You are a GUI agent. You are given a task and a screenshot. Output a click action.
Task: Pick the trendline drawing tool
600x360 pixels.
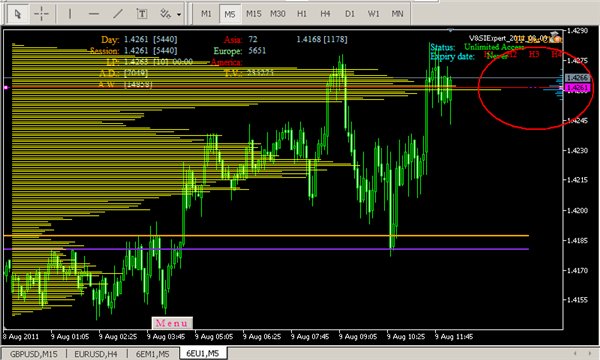118,14
